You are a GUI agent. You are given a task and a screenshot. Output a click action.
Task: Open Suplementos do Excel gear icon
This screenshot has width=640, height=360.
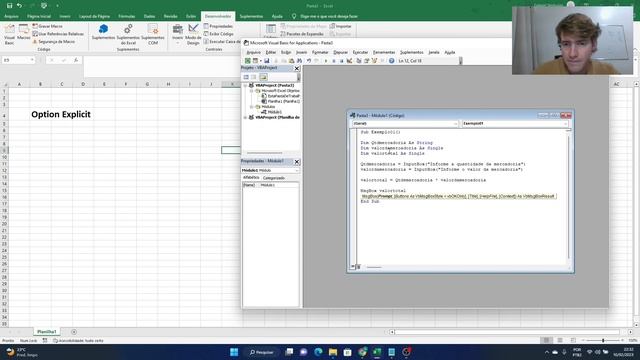tap(128, 34)
